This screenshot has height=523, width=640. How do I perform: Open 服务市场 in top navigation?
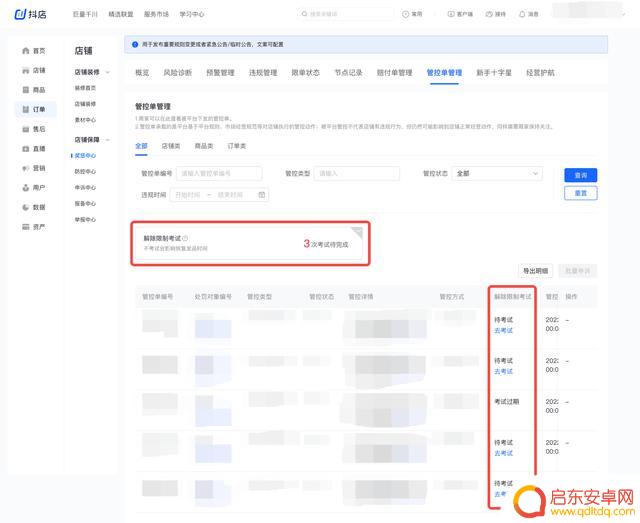click(x=156, y=14)
